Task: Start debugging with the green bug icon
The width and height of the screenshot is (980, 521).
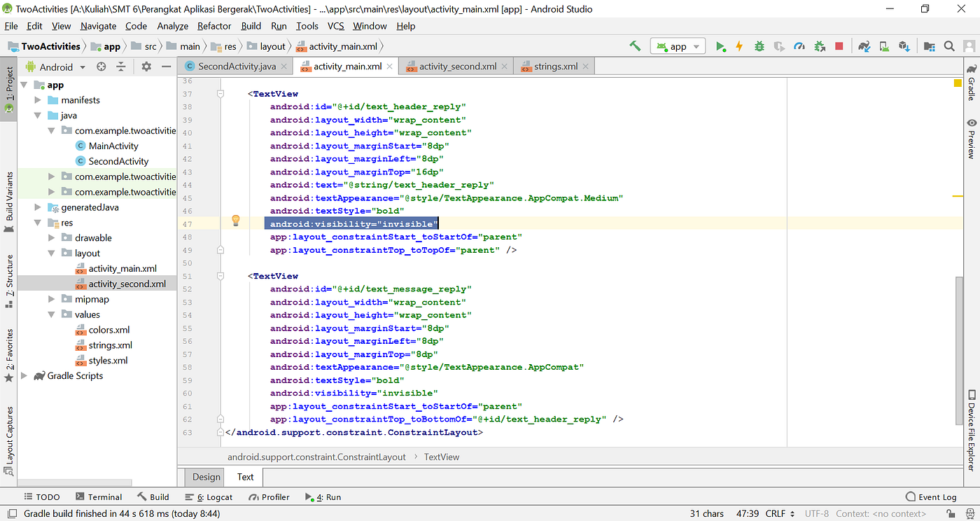Action: 759,46
